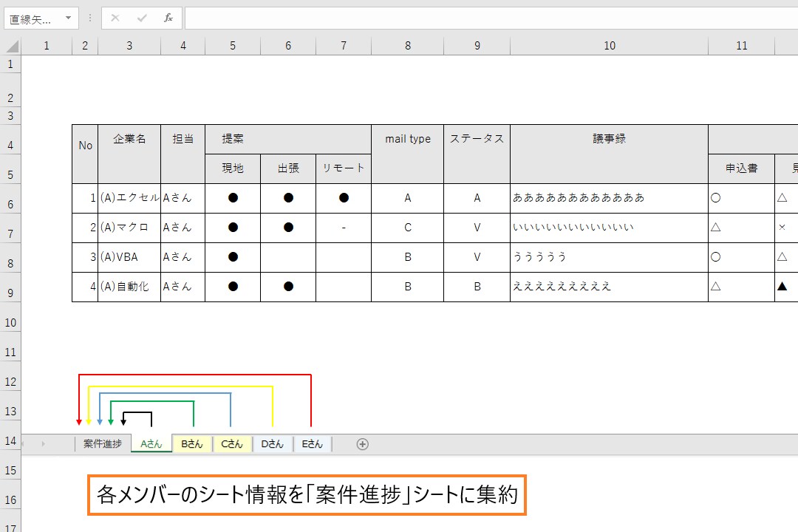The width and height of the screenshot is (798, 532).
Task: Click the Aさん cell in (A)VBA row
Action: [x=183, y=257]
